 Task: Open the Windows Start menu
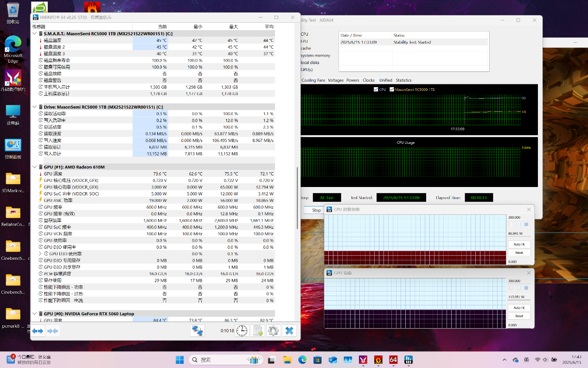[x=179, y=360]
